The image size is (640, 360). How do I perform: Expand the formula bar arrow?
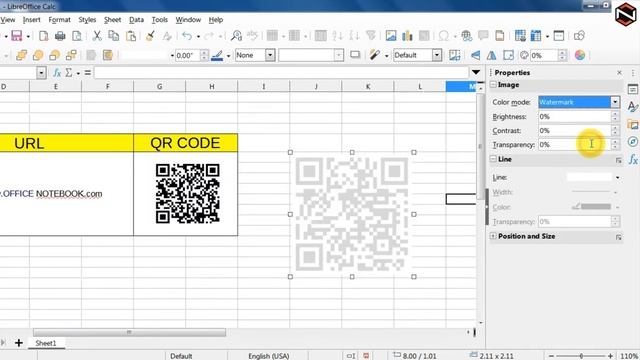[476, 73]
